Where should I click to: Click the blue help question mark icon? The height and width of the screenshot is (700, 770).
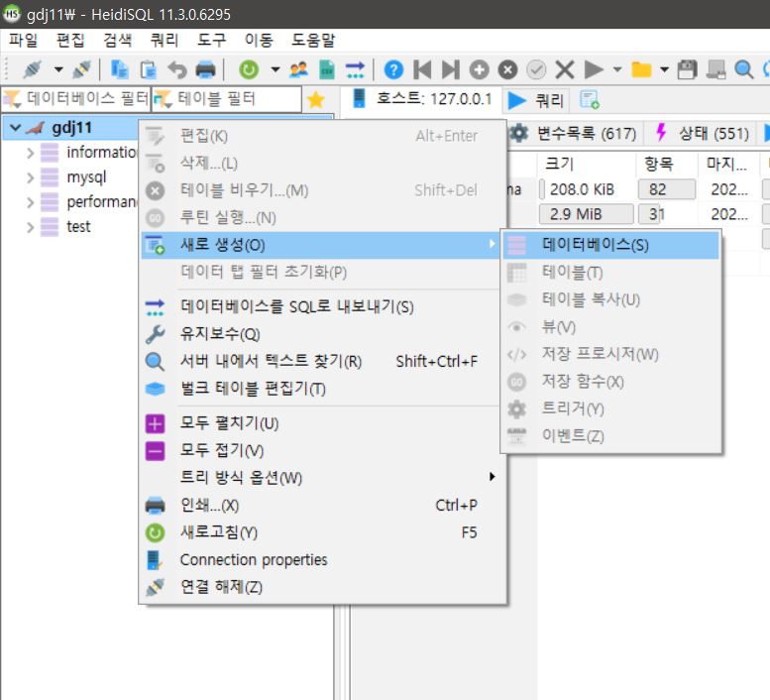[x=393, y=69]
